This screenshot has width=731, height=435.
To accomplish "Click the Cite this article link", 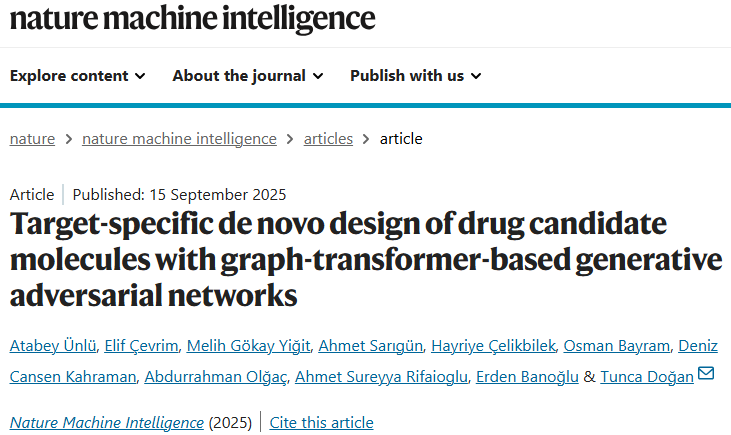I will point(321,423).
